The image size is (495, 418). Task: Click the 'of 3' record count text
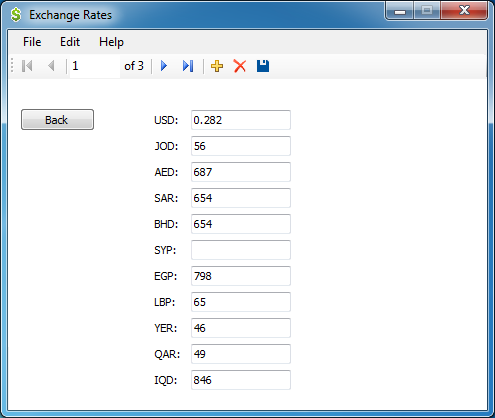pyautogui.click(x=134, y=66)
